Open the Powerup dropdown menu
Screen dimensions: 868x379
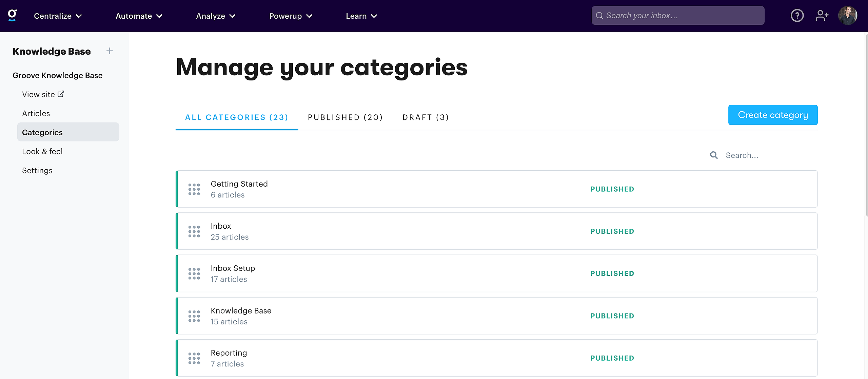(290, 16)
